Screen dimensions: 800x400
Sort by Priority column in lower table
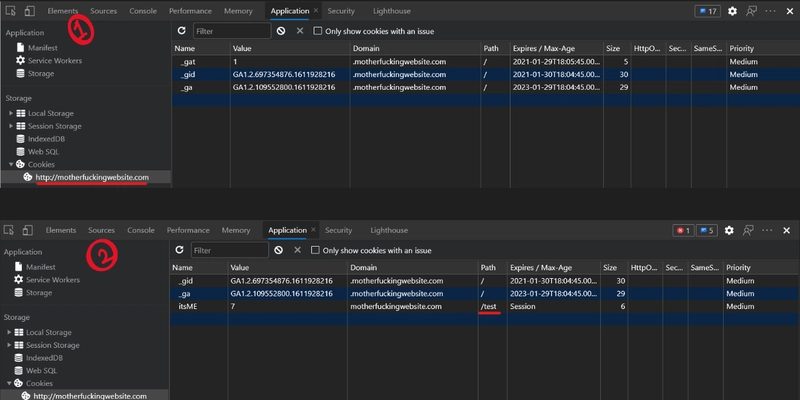click(761, 267)
